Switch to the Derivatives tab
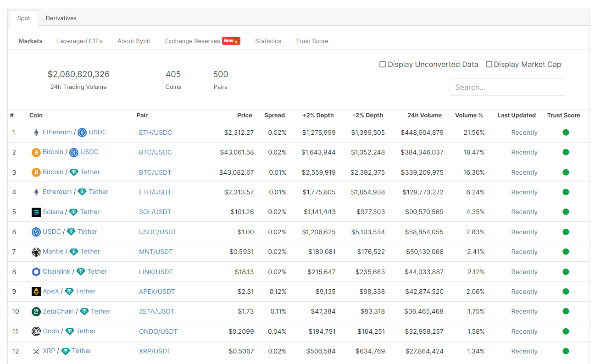The image size is (595, 364). coord(61,18)
